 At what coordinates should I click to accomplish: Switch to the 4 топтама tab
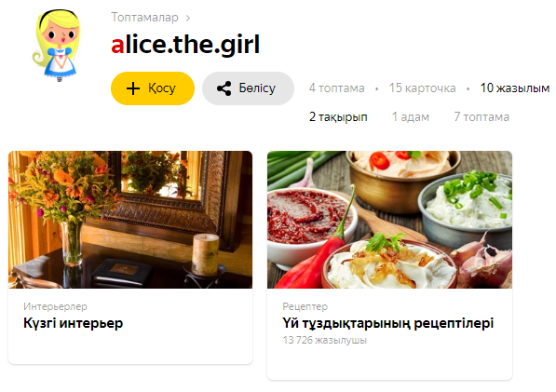point(336,88)
